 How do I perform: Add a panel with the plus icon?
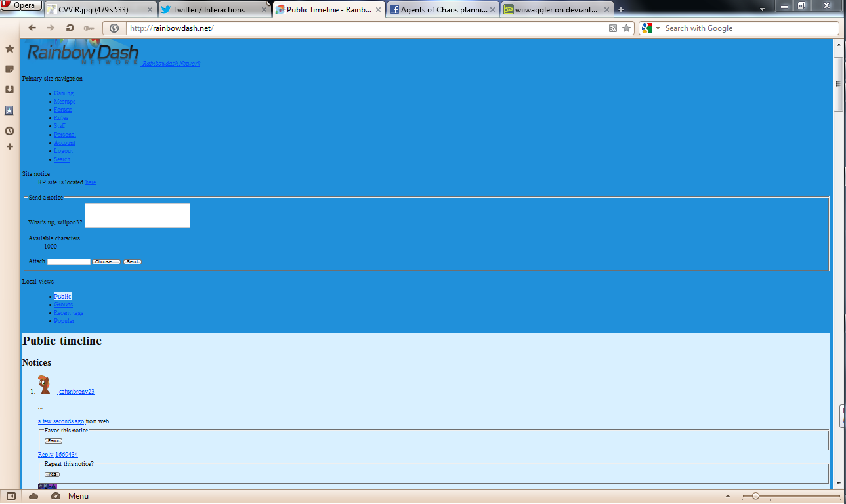[9, 146]
